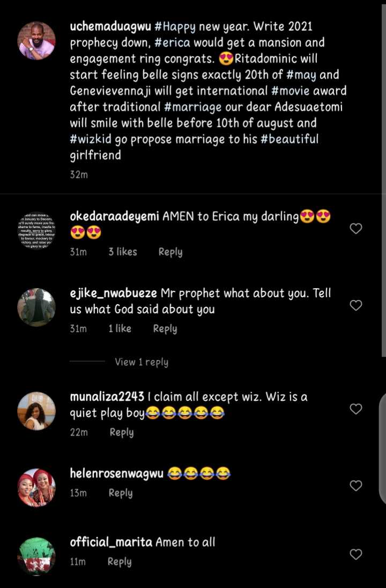Reply to munaliza2243's comment
The width and height of the screenshot is (386, 588).
coord(122,432)
